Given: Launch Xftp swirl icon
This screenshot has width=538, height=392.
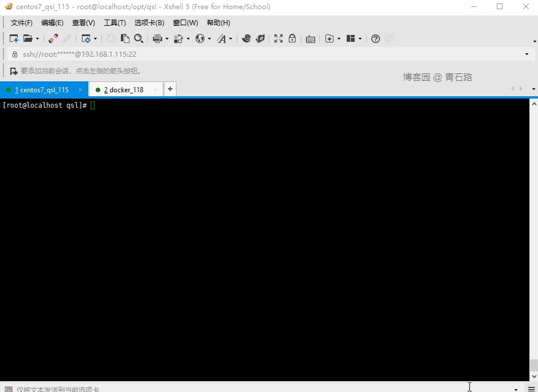Looking at the screenshot, I should pos(246,38).
